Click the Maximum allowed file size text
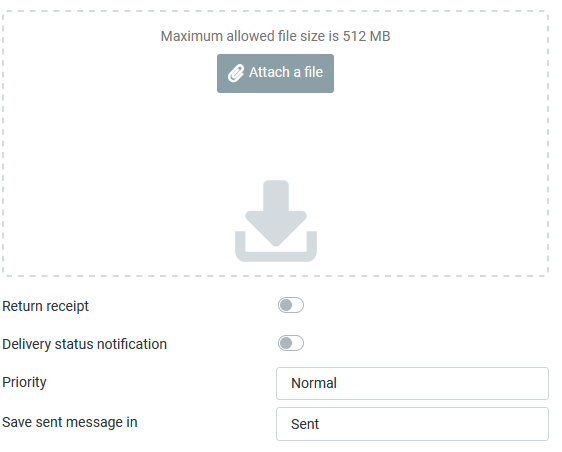This screenshot has height=452, width=562. coord(275,36)
